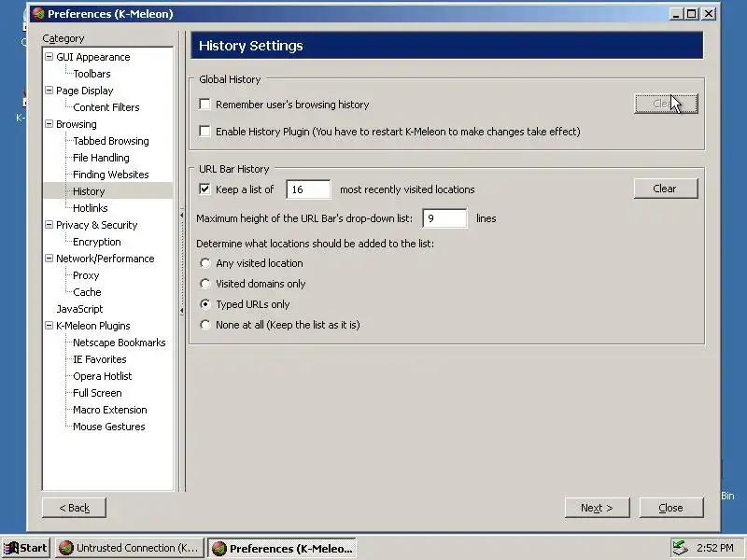The height and width of the screenshot is (560, 747).
Task: Choose Visited domains only option
Action: 205,284
